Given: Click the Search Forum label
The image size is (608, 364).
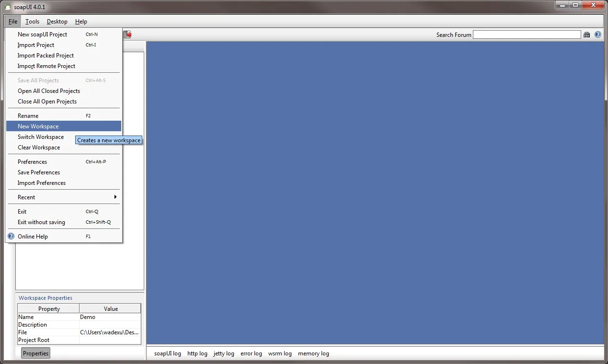Looking at the screenshot, I should click(x=454, y=35).
